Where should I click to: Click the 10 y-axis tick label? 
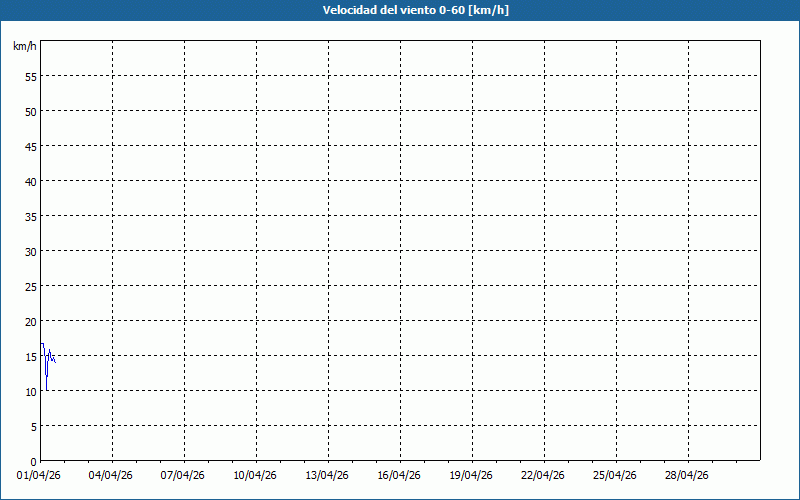pyautogui.click(x=31, y=391)
